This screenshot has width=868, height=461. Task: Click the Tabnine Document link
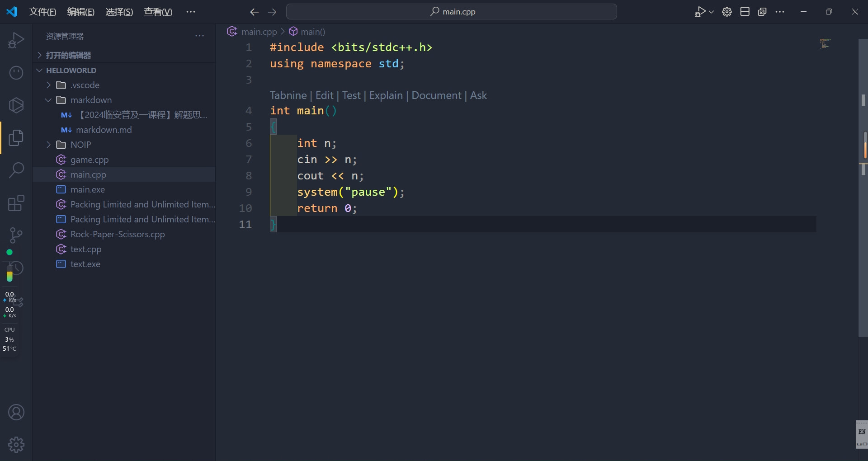(436, 95)
